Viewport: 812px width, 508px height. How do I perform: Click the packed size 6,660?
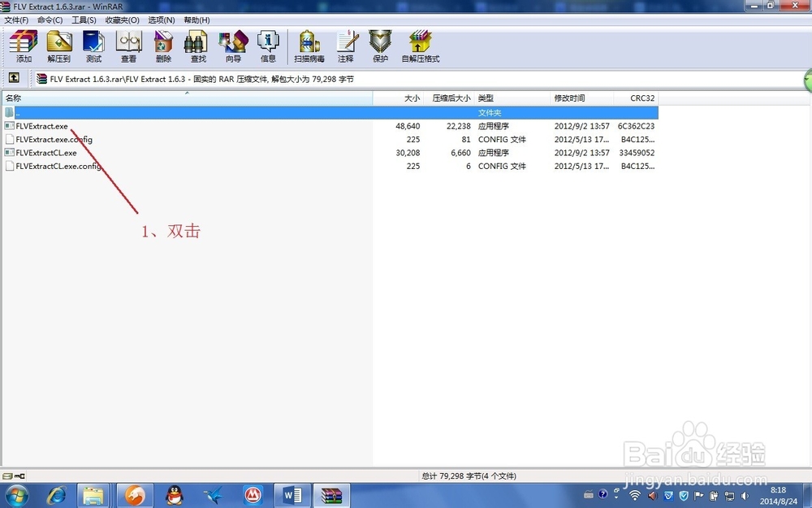coord(460,153)
